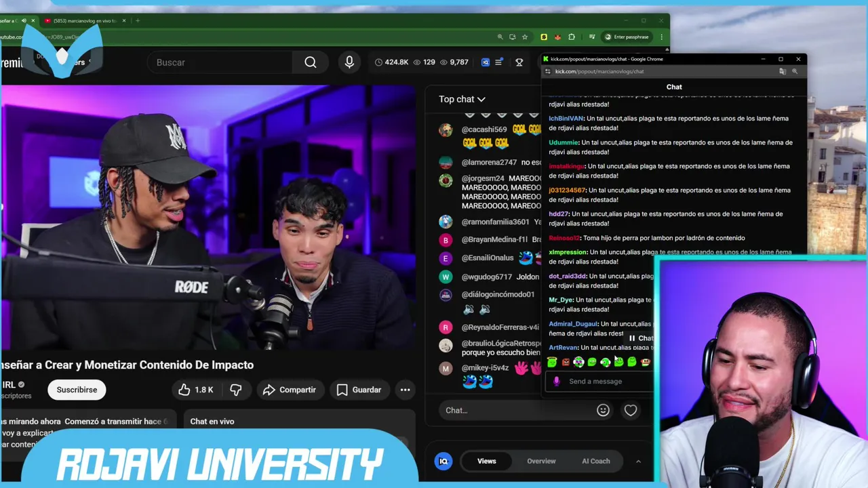Switch to the Overview tab
The image size is (868, 488).
[x=541, y=461]
